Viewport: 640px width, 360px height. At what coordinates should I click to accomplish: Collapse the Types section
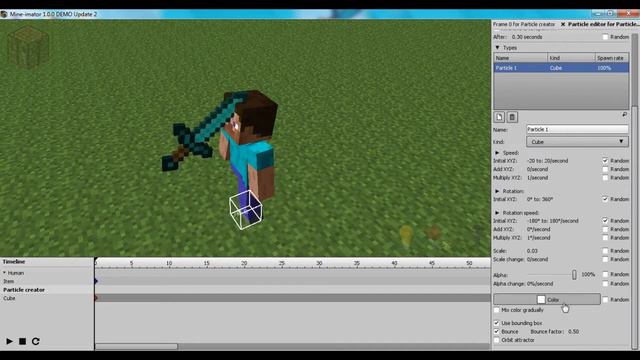[x=497, y=48]
